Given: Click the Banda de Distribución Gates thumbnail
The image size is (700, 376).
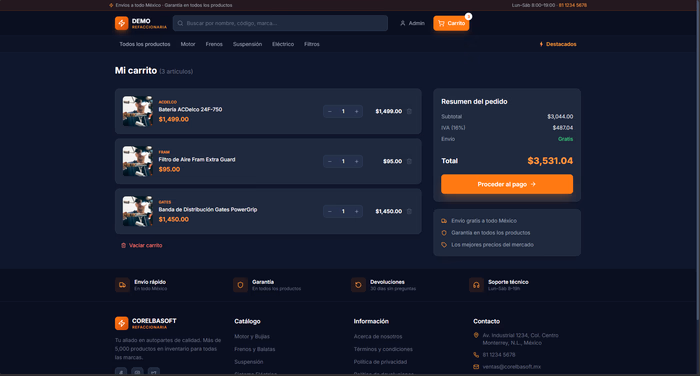Looking at the screenshot, I should click(138, 211).
